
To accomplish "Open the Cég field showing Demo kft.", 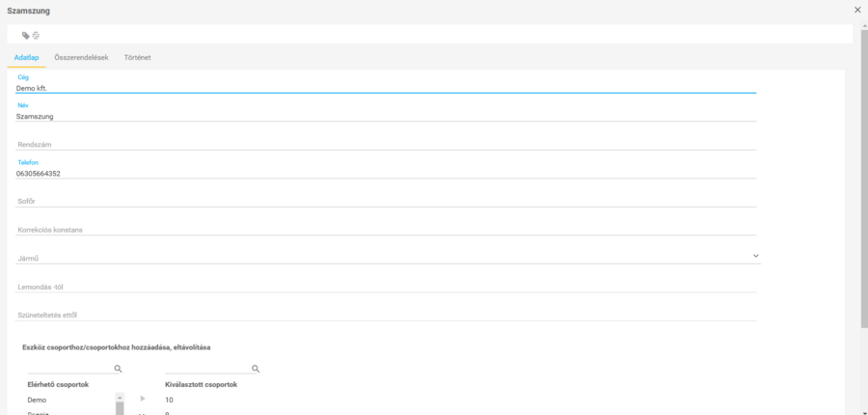I will [x=386, y=88].
